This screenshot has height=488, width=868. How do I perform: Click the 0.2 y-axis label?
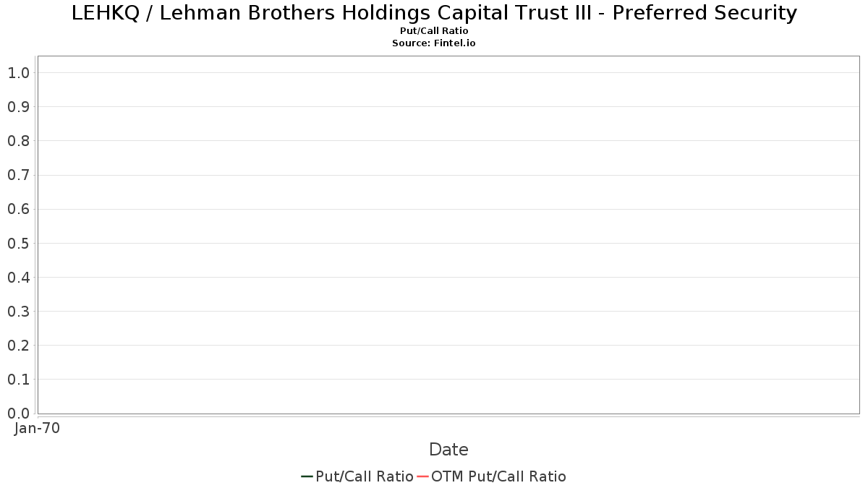point(18,346)
